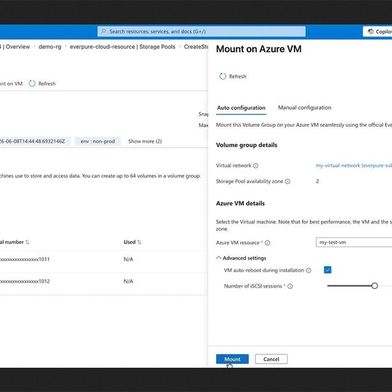
Task: Click the Cancel button
Action: (271, 359)
